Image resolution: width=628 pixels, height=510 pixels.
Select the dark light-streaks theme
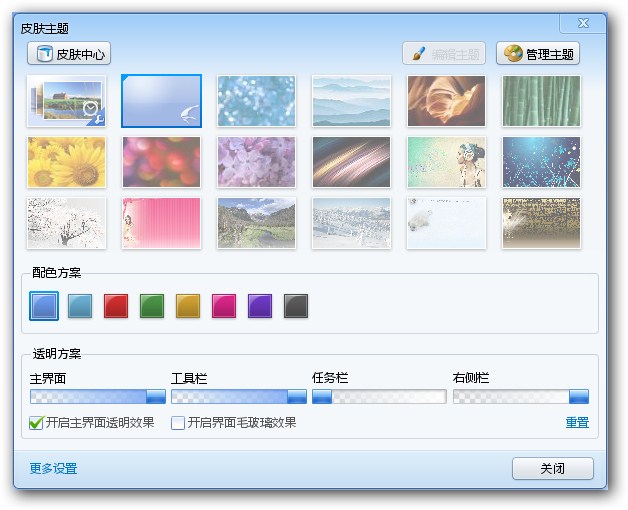(x=351, y=162)
